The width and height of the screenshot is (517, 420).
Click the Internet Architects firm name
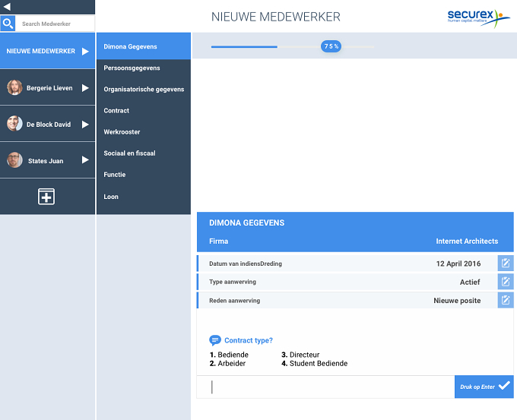(x=467, y=241)
